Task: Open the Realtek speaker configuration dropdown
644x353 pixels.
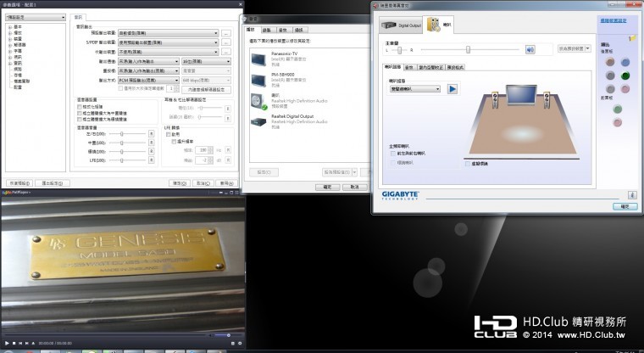Action: click(415, 89)
